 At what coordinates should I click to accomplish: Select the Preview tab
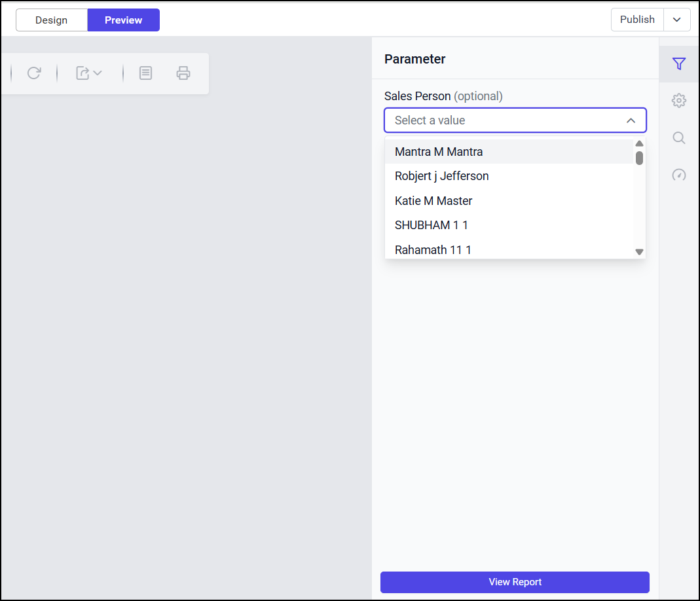click(x=123, y=20)
